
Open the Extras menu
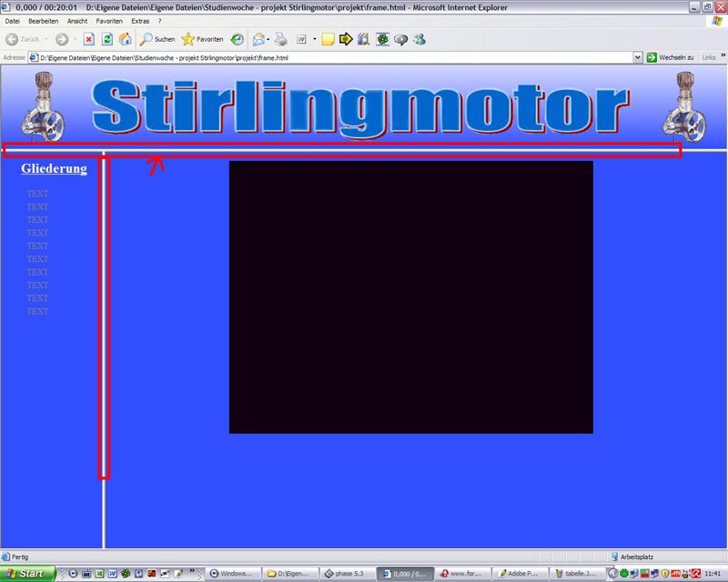tap(140, 20)
